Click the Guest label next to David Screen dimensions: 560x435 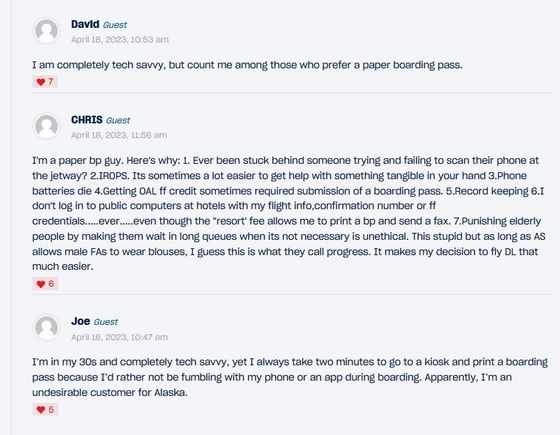[x=115, y=25]
